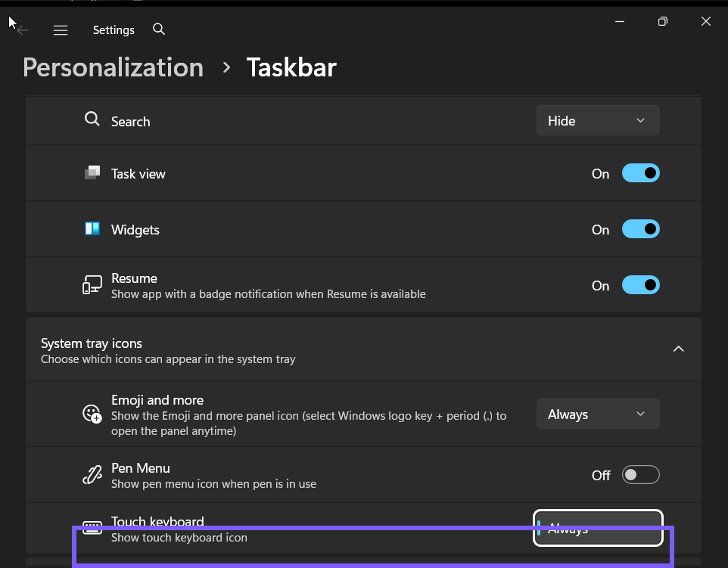Viewport: 728px width, 568px height.
Task: Click the Task view label
Action: coord(138,174)
